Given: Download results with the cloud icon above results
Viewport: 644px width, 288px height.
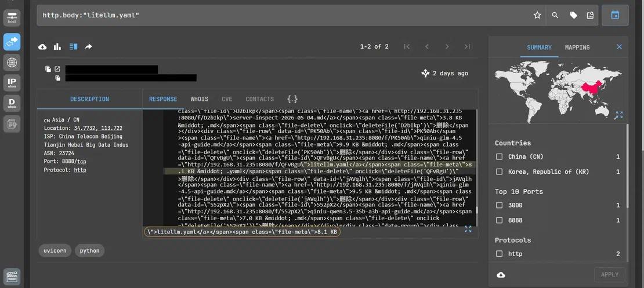Looking at the screenshot, I should coord(42,47).
